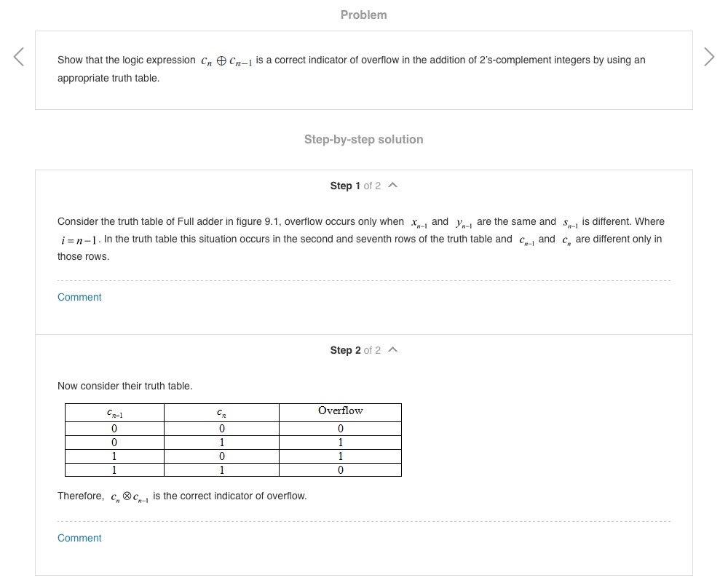Click the "Step 1 of 2" label
The image size is (728, 583).
355,186
